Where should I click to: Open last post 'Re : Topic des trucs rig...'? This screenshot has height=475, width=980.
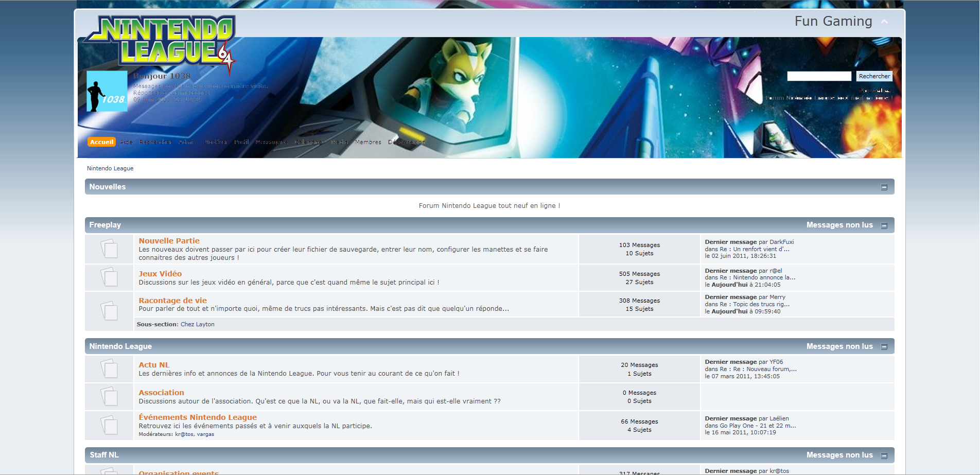pos(755,304)
